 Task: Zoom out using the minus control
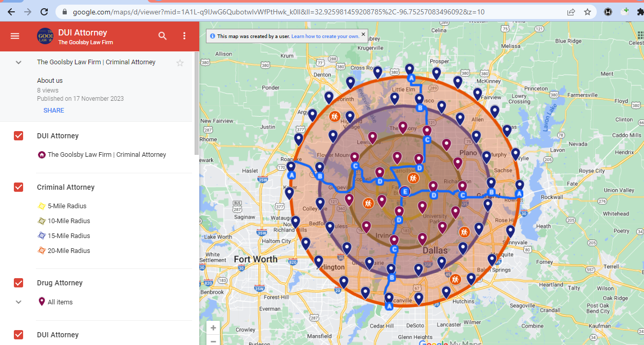coord(213,340)
